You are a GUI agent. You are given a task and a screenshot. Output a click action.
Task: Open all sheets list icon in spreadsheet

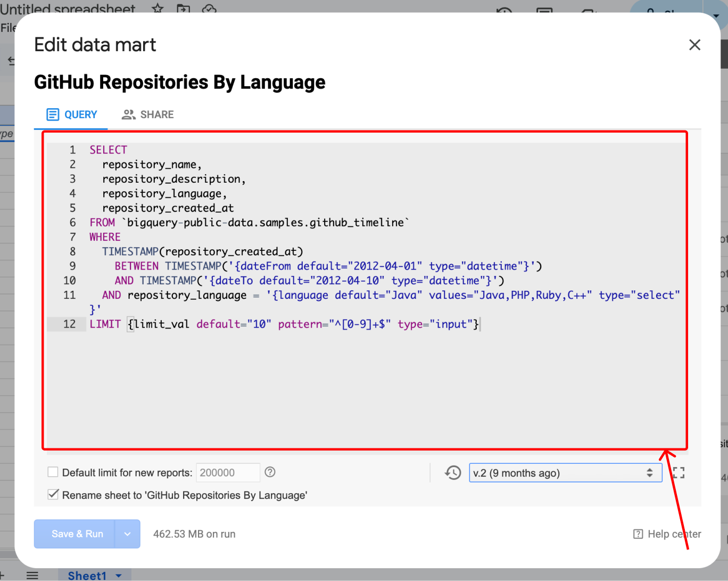point(32,575)
